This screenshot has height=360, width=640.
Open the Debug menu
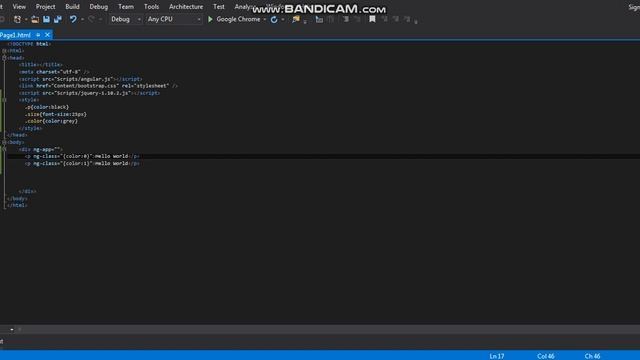(x=99, y=7)
